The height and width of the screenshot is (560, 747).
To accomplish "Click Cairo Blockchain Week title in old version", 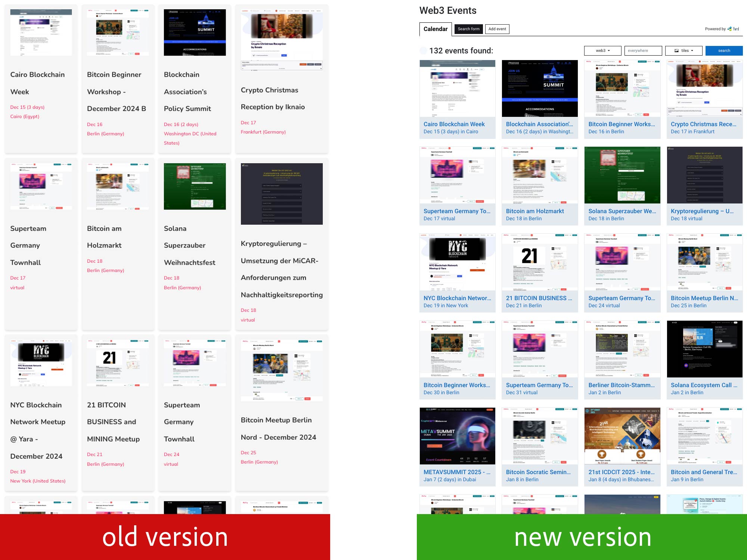I will 37,83.
